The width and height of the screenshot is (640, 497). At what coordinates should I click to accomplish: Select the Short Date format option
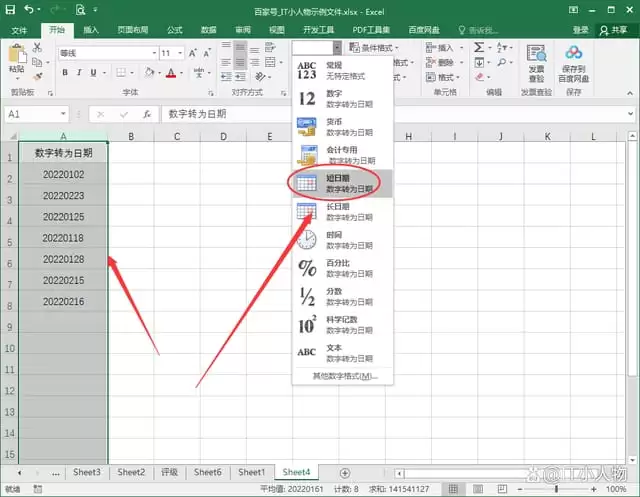[x=342, y=184]
